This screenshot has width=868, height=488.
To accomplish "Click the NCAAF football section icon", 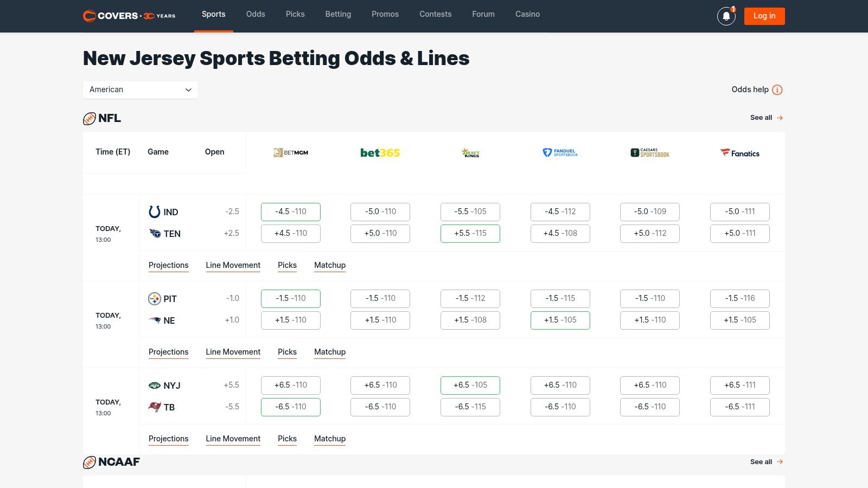I will pyautogui.click(x=89, y=463).
